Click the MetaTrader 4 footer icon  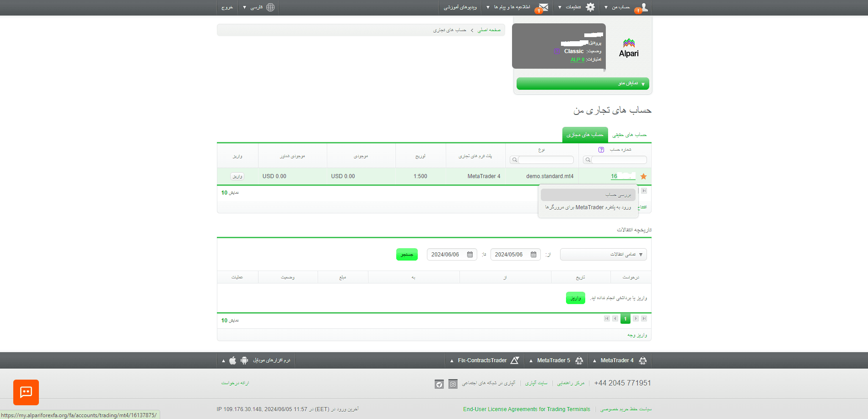pyautogui.click(x=643, y=360)
